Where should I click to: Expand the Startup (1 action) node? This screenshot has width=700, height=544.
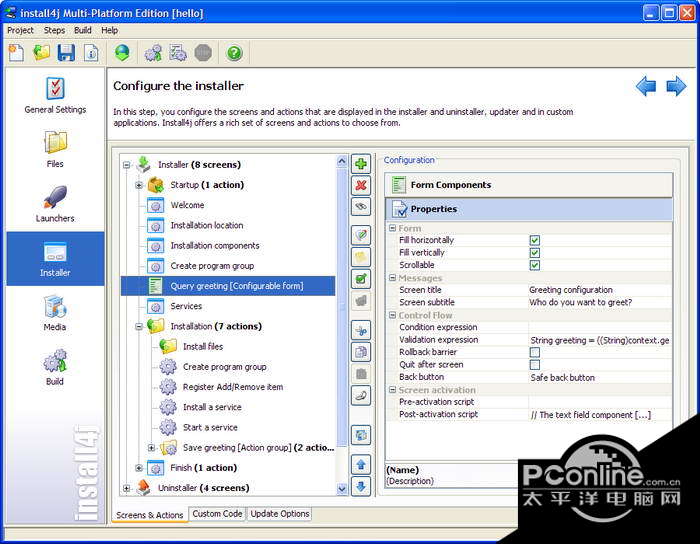point(139,185)
